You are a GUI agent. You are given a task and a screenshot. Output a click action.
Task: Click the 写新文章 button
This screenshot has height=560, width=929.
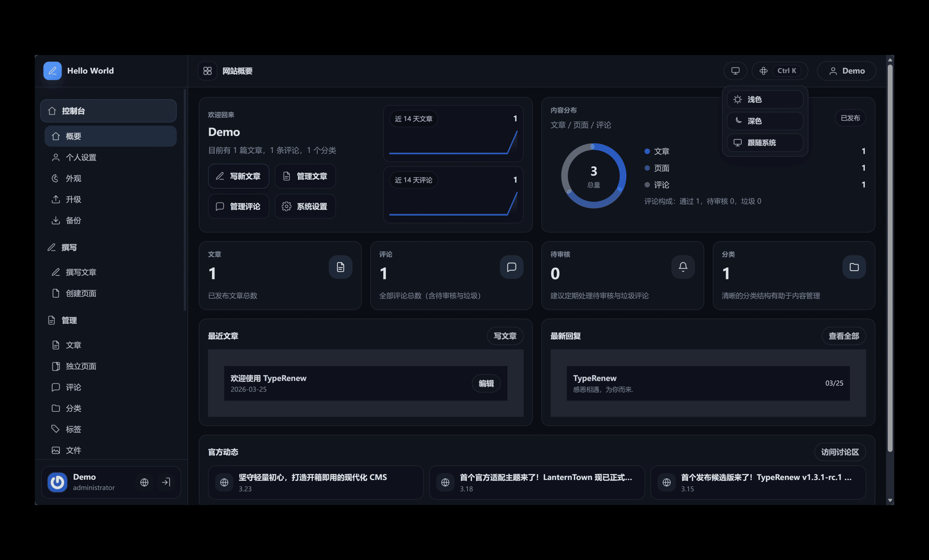(238, 176)
